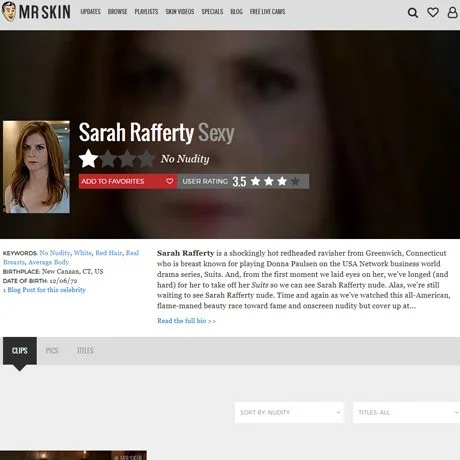
Task: Follow the Read the full bio link
Action: (186, 321)
